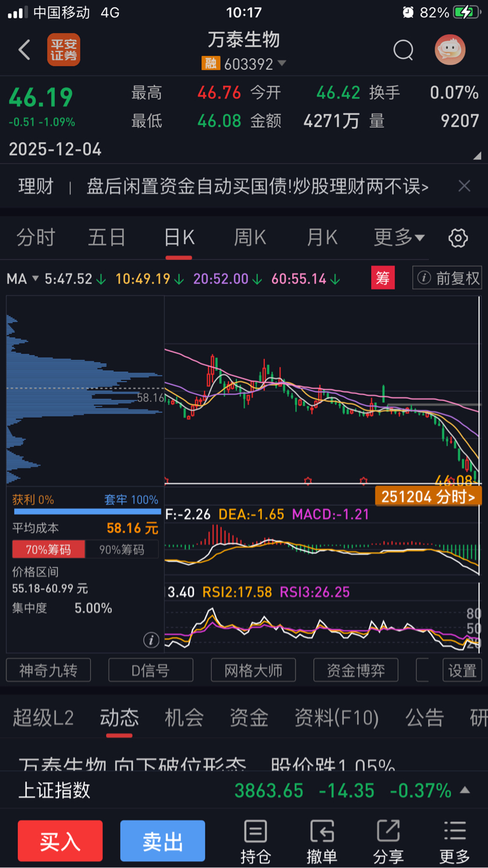Switch to 月K chart tab
Screen dimensions: 488x868
pyautogui.click(x=322, y=238)
